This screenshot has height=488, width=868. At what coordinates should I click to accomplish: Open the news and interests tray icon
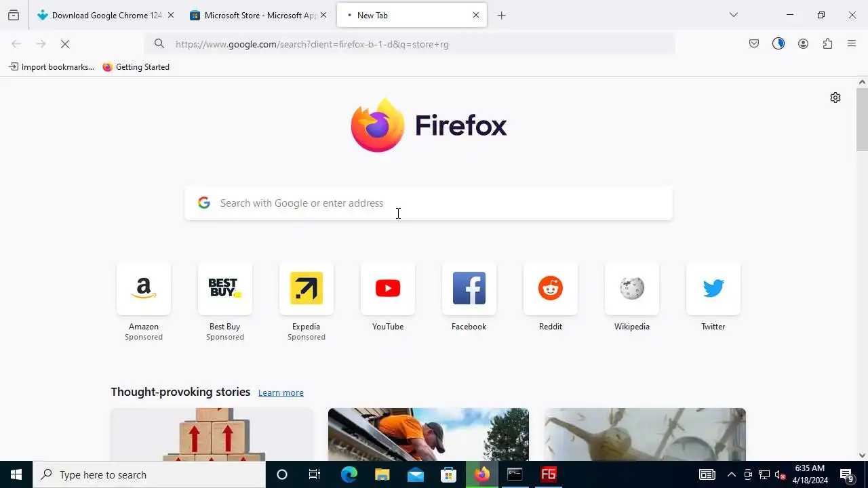(x=707, y=474)
